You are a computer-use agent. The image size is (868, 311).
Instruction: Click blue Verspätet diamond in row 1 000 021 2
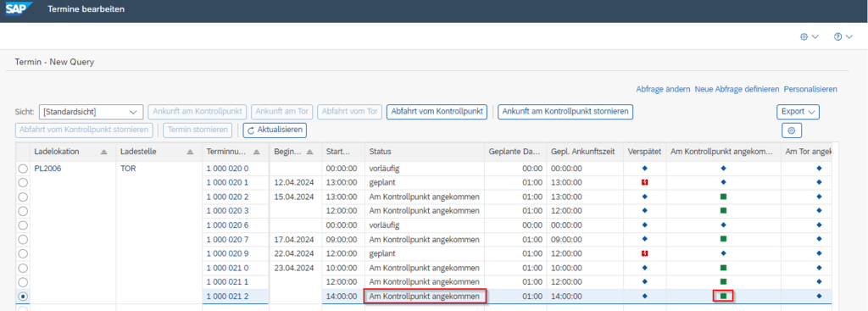point(644,296)
